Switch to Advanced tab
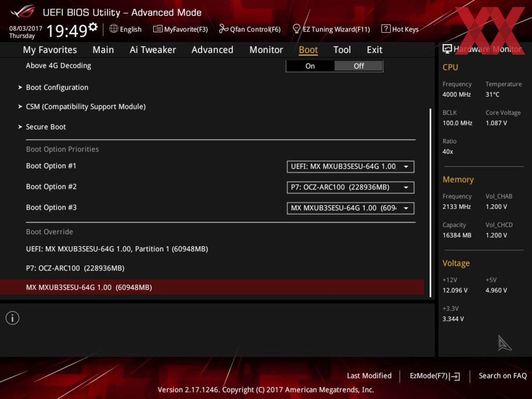 [x=212, y=50]
